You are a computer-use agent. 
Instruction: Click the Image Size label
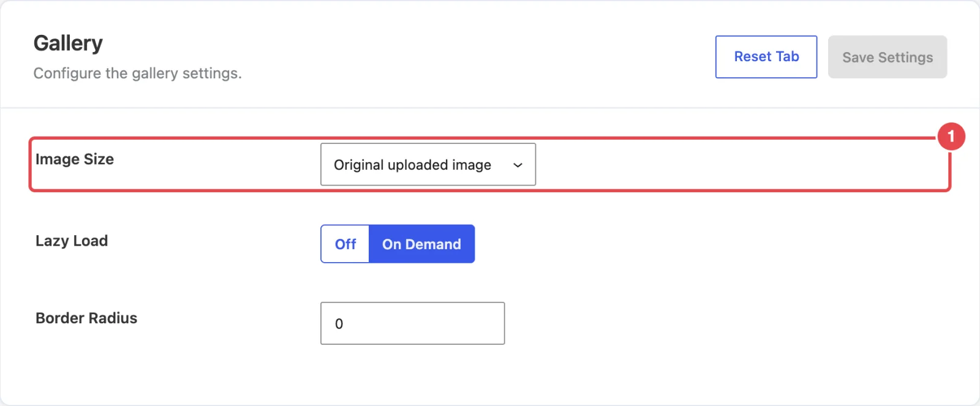coord(75,159)
